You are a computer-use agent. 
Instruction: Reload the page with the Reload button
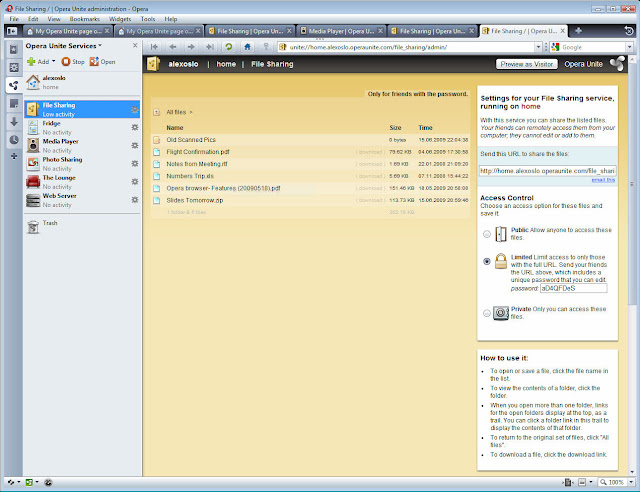[x=229, y=47]
